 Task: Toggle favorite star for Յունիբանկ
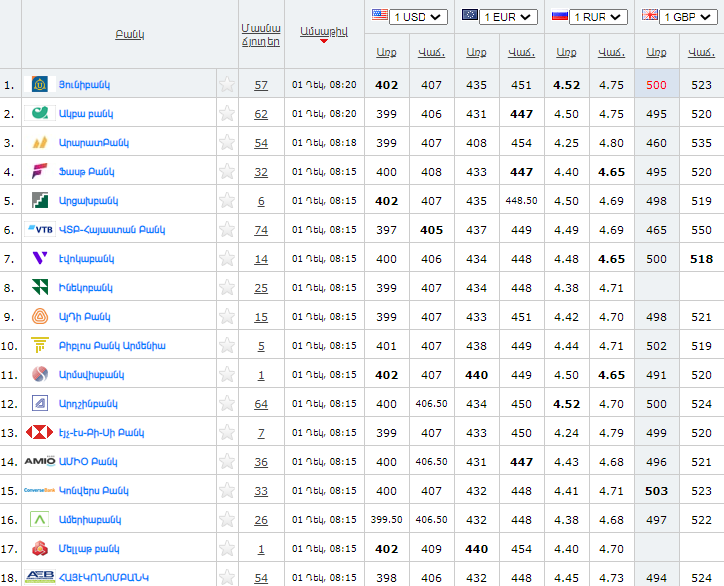click(x=227, y=85)
